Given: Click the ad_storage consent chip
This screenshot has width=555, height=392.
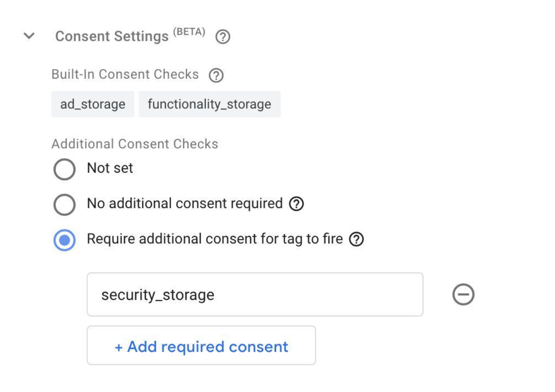Looking at the screenshot, I should click(92, 104).
